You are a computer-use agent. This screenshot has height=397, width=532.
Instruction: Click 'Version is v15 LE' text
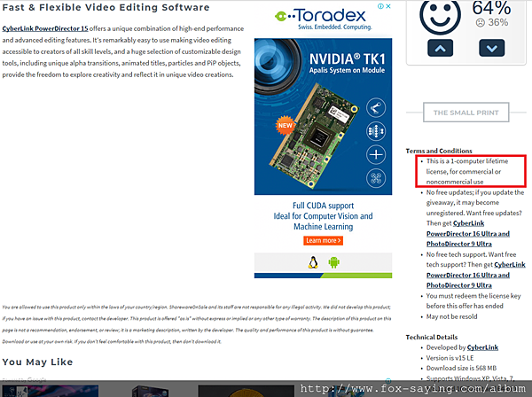[x=450, y=358]
